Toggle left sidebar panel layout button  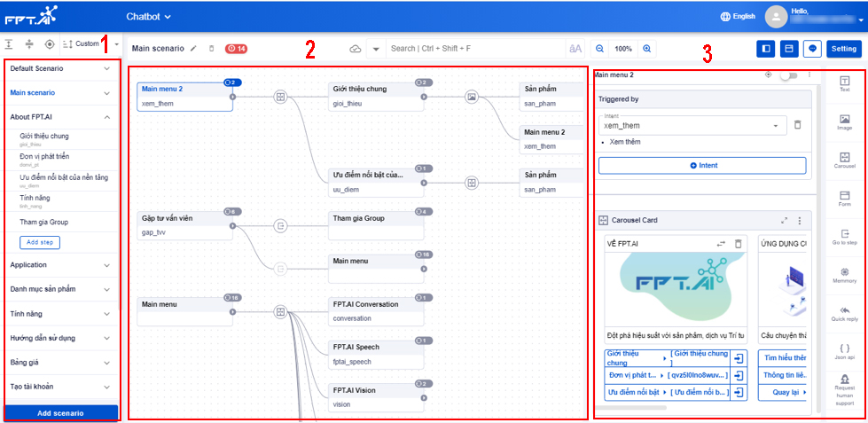(x=765, y=49)
